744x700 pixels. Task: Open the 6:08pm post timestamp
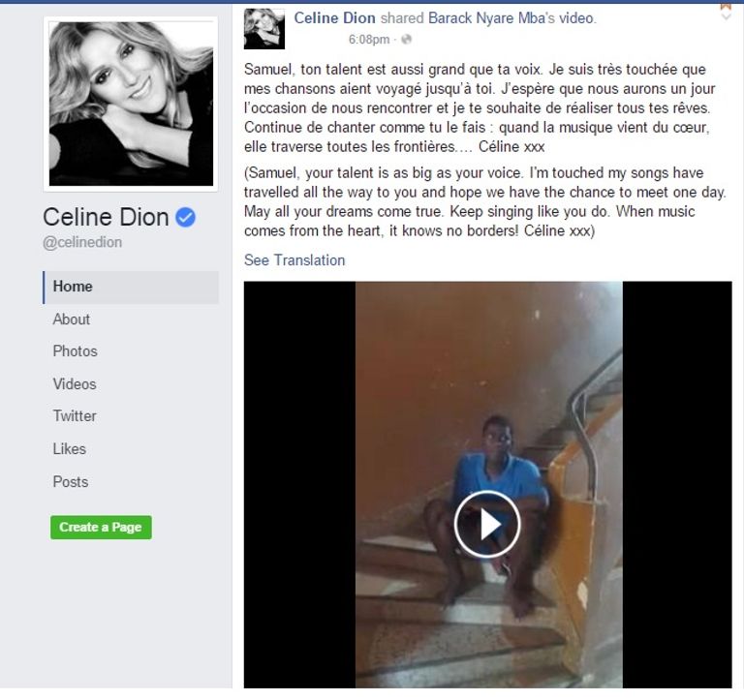(x=369, y=40)
